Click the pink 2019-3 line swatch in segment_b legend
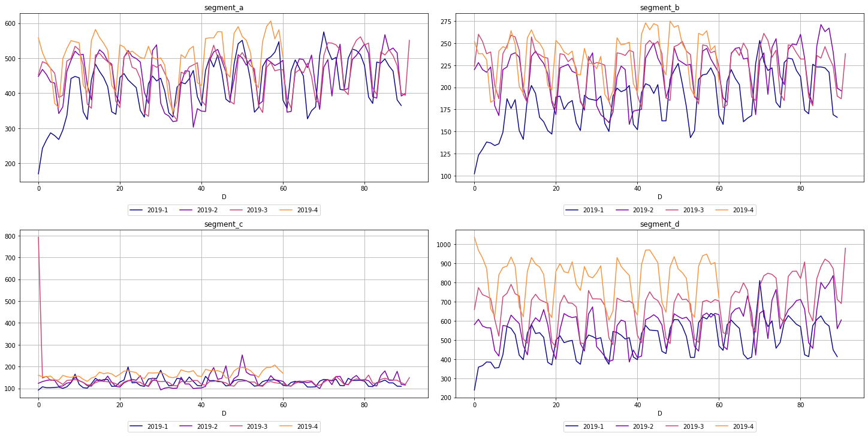This screenshot has width=868, height=436. click(x=673, y=211)
